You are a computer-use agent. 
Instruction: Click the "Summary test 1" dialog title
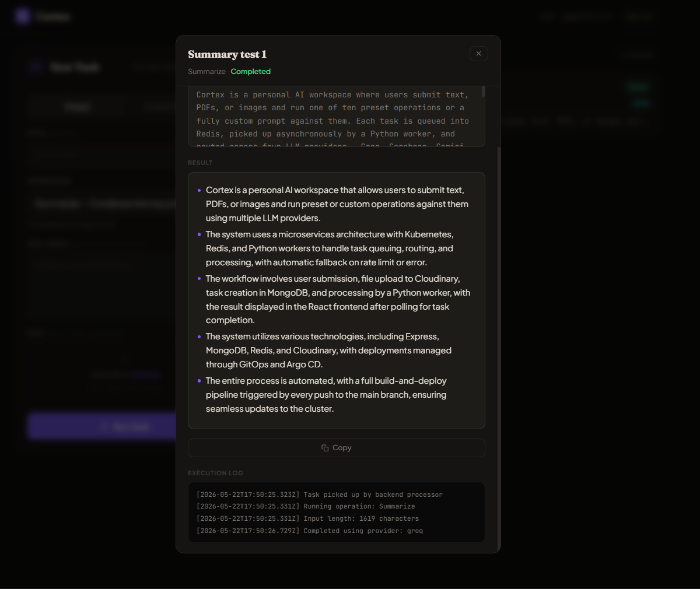click(x=227, y=54)
